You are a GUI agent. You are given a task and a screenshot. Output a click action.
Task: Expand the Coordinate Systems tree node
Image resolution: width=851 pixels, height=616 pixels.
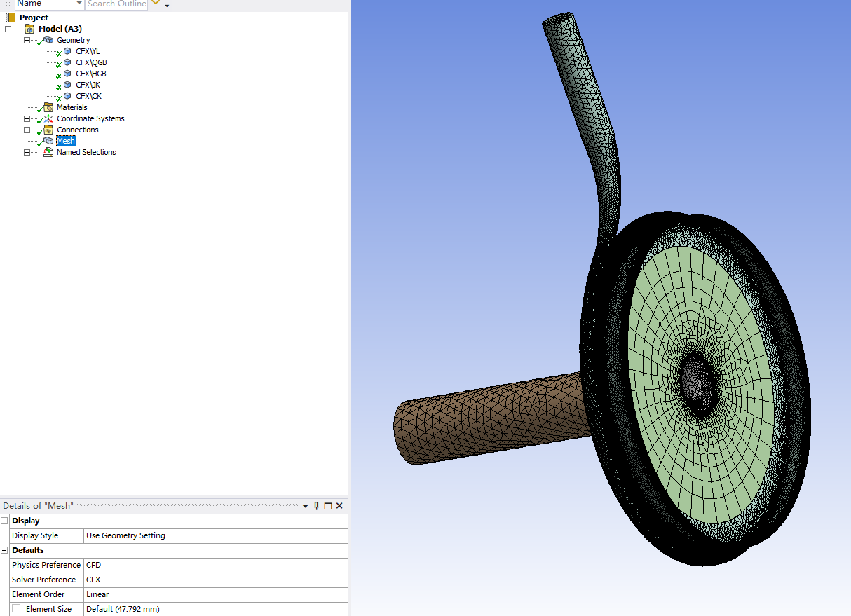27,118
